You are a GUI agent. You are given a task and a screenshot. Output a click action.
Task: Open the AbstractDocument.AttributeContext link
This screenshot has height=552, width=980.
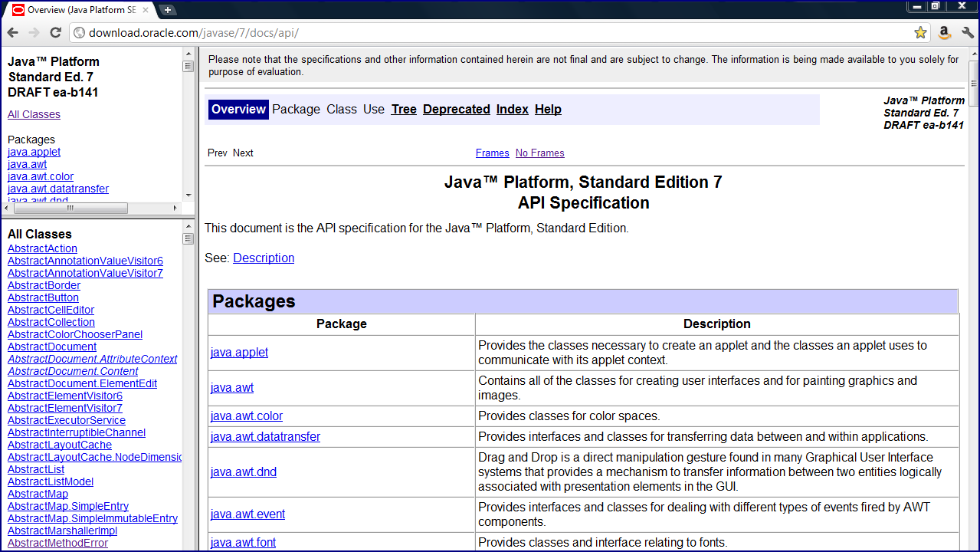coord(92,360)
